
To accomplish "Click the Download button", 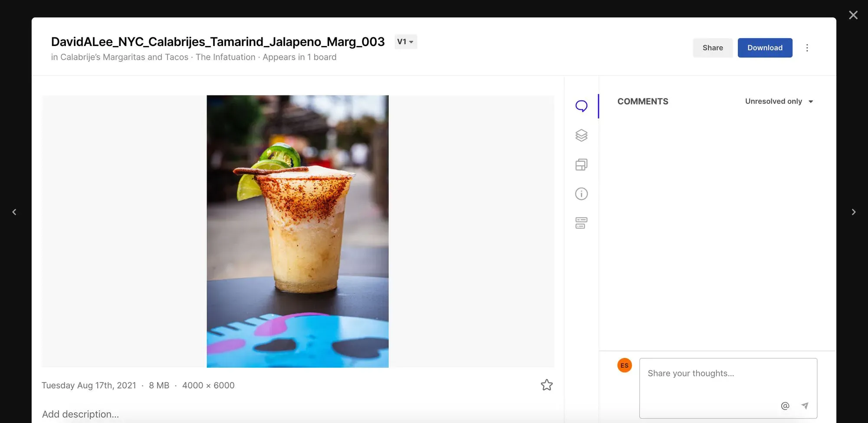I will click(x=765, y=48).
